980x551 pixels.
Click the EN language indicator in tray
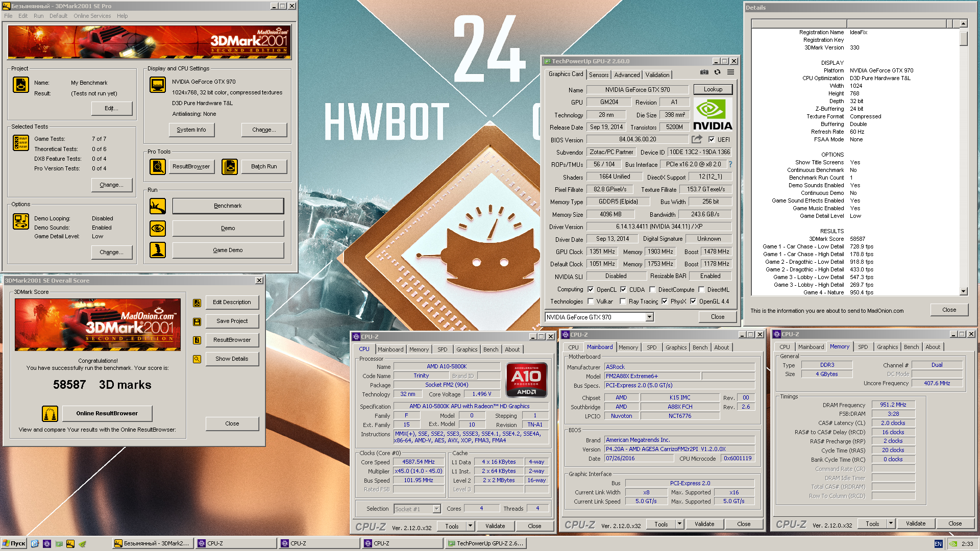(938, 544)
